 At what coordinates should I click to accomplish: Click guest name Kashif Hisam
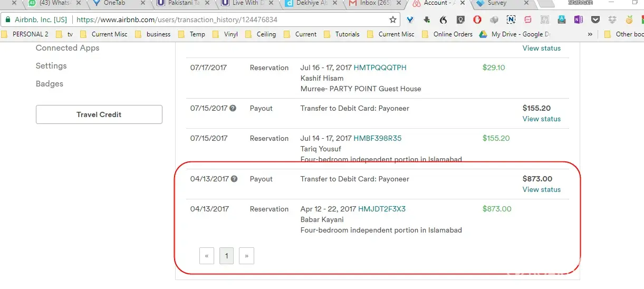pos(322,78)
